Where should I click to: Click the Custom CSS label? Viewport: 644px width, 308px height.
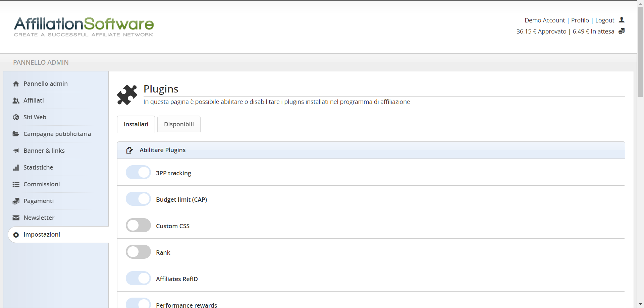point(173,226)
